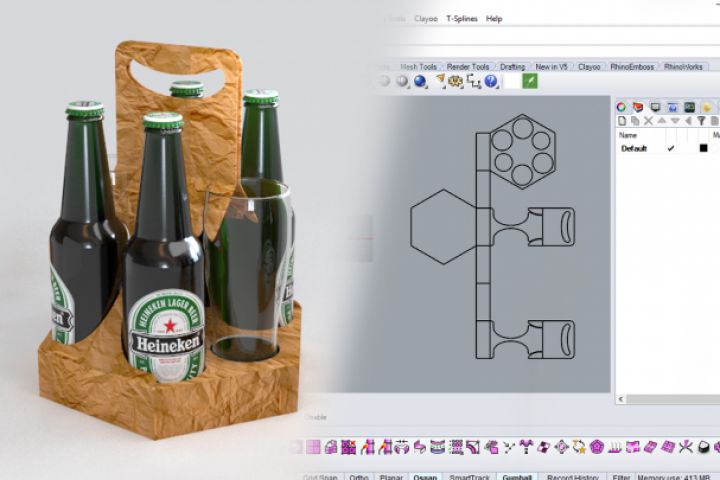Open Help with the blue question mark icon
Viewport: 720px width, 480px height.
click(491, 81)
